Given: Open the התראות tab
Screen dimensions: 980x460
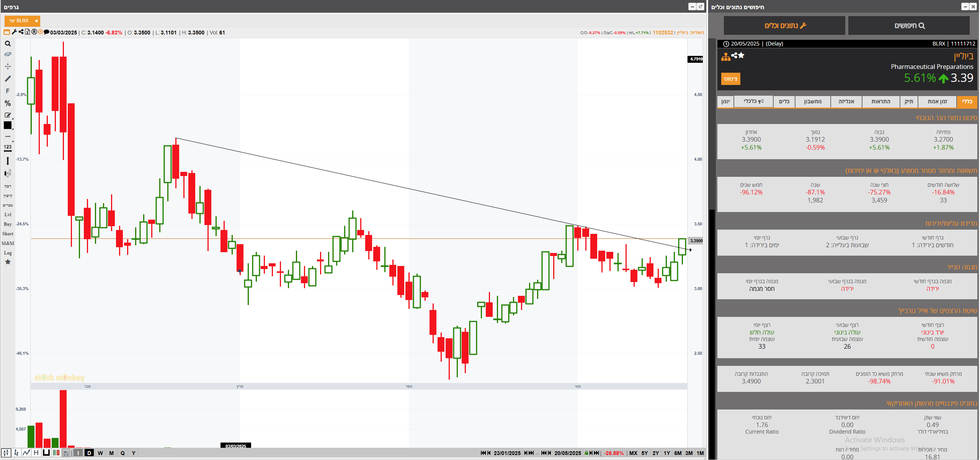Looking at the screenshot, I should [x=880, y=101].
